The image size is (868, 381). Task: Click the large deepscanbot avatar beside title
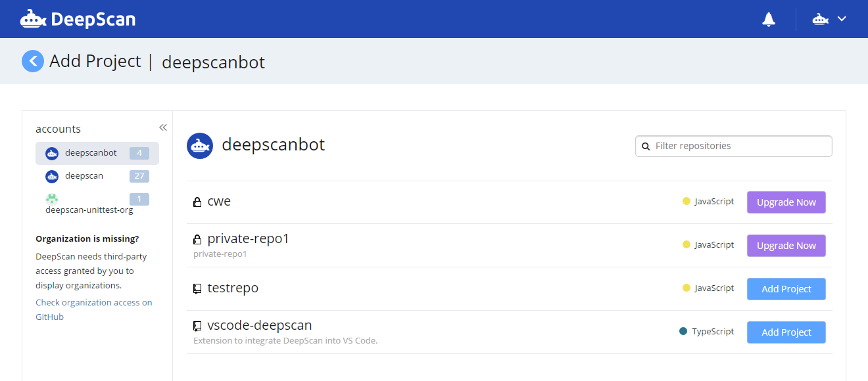pos(200,146)
